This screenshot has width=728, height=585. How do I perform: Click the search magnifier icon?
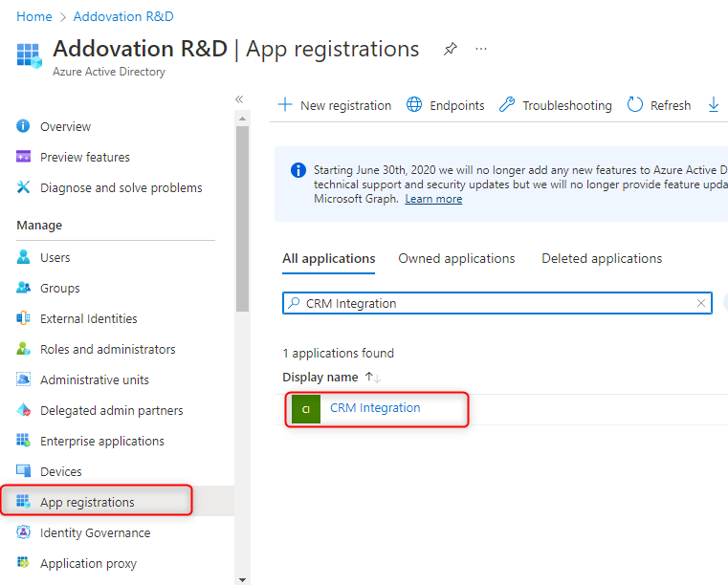294,303
